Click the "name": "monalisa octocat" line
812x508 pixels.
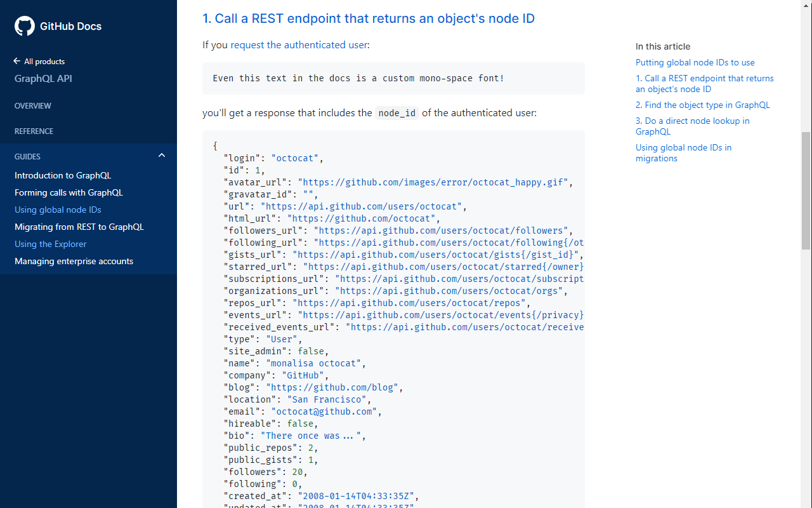pos(294,363)
